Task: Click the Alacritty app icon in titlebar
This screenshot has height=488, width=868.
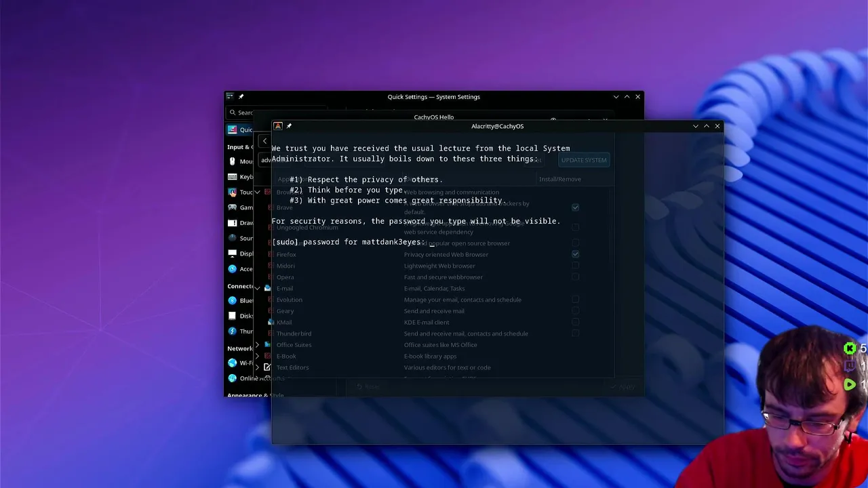Action: (278, 126)
